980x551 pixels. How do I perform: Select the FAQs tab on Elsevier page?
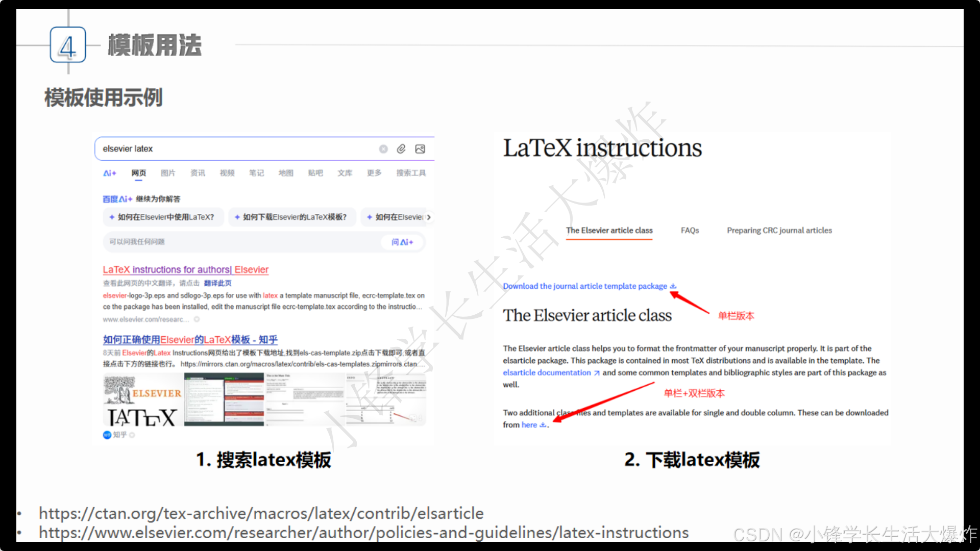[x=690, y=231]
